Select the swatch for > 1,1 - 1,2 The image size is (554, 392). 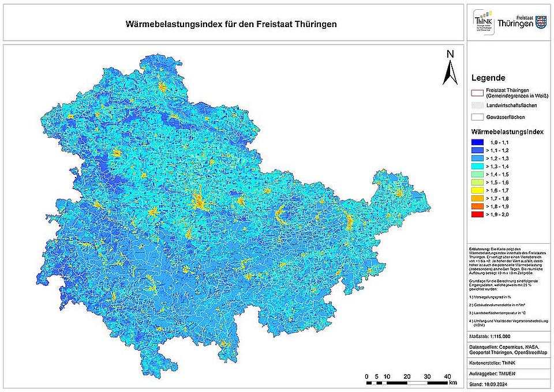[477, 150]
